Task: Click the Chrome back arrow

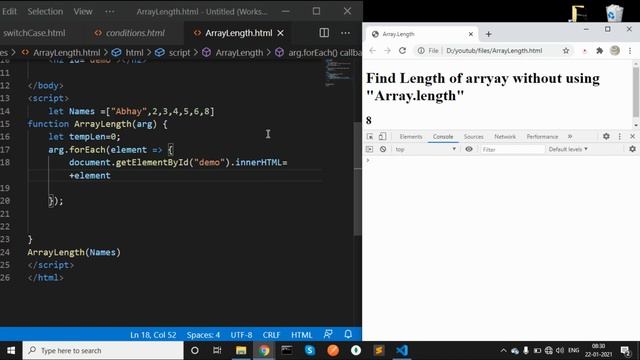Action: click(x=372, y=51)
